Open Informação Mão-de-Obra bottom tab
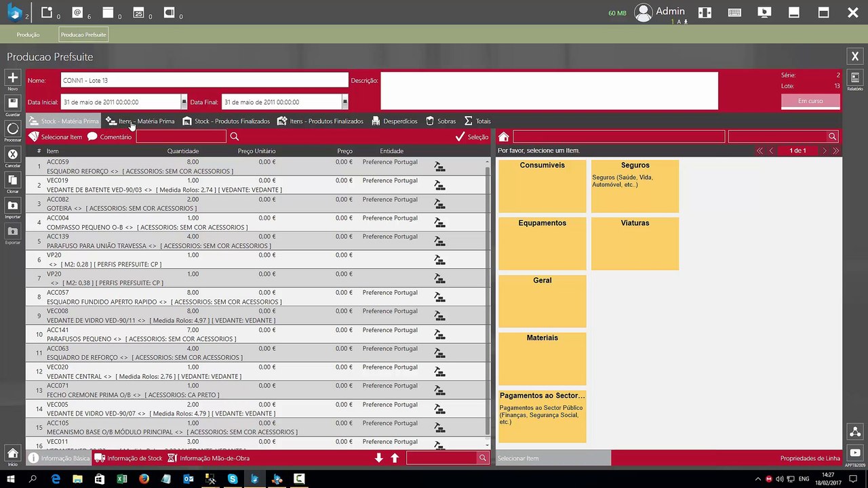 pos(209,458)
